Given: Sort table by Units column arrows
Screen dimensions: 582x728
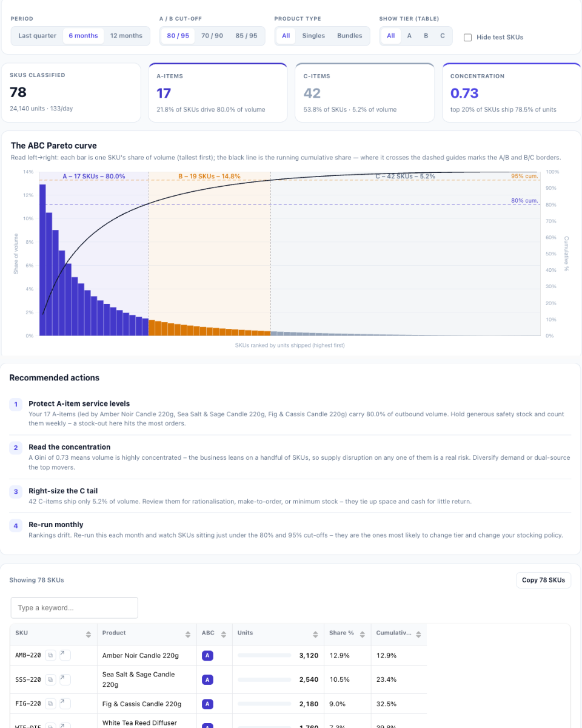Looking at the screenshot, I should (x=315, y=634).
